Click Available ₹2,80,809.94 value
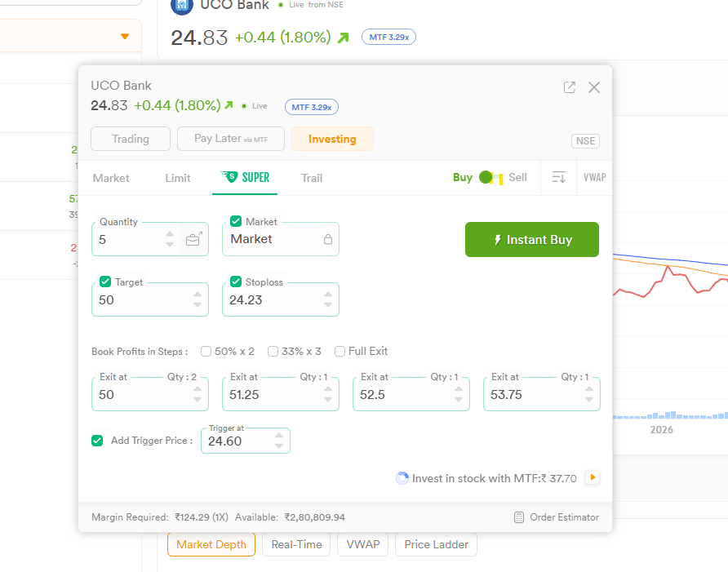Image resolution: width=728 pixels, height=572 pixels. (x=315, y=517)
